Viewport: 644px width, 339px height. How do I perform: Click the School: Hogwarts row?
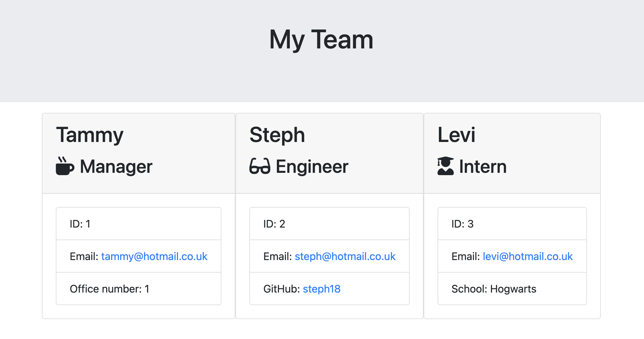pos(512,289)
